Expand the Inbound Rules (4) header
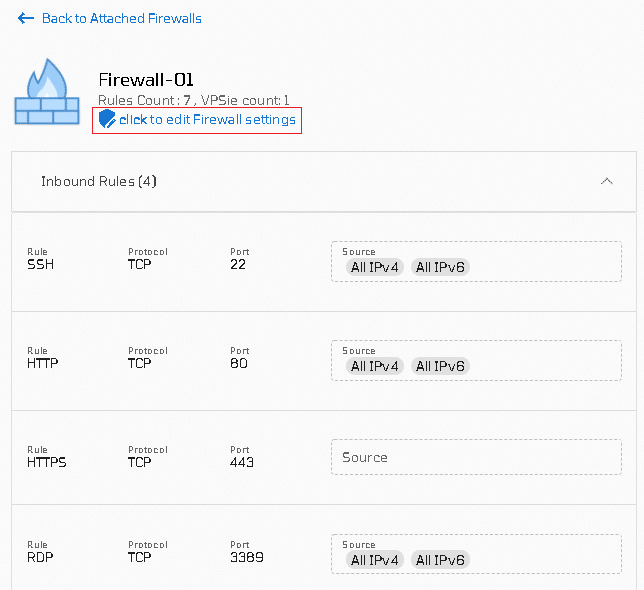644x590 pixels. coord(324,181)
